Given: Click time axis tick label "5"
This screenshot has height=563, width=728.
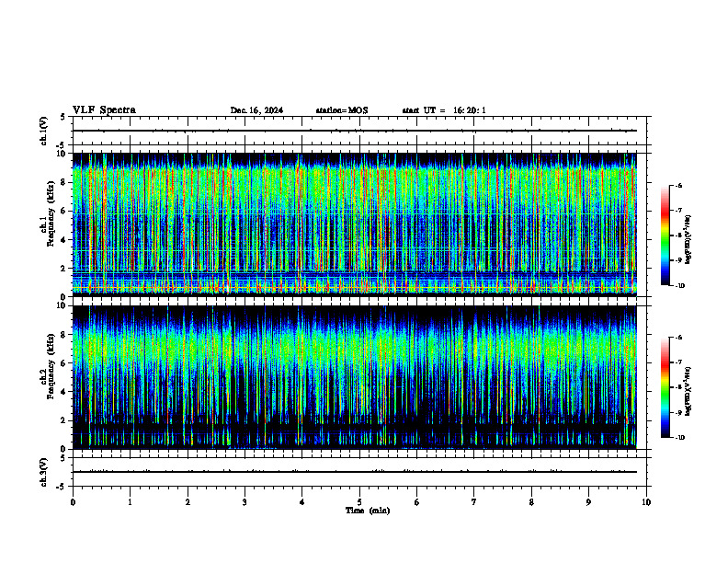Looking at the screenshot, I should click(359, 502).
